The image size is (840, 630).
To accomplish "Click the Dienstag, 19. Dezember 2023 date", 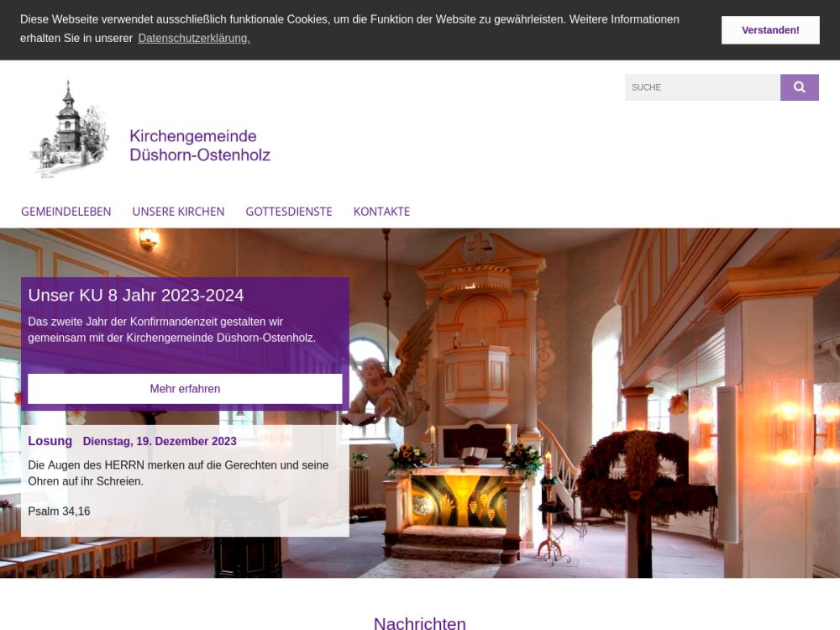I will click(160, 442).
